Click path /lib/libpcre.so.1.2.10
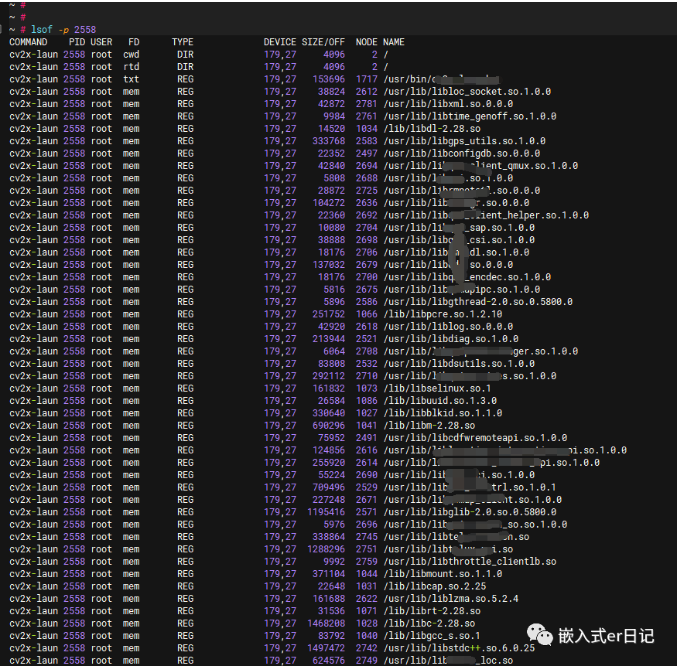Viewport: 680px width, 668px height. 443,314
